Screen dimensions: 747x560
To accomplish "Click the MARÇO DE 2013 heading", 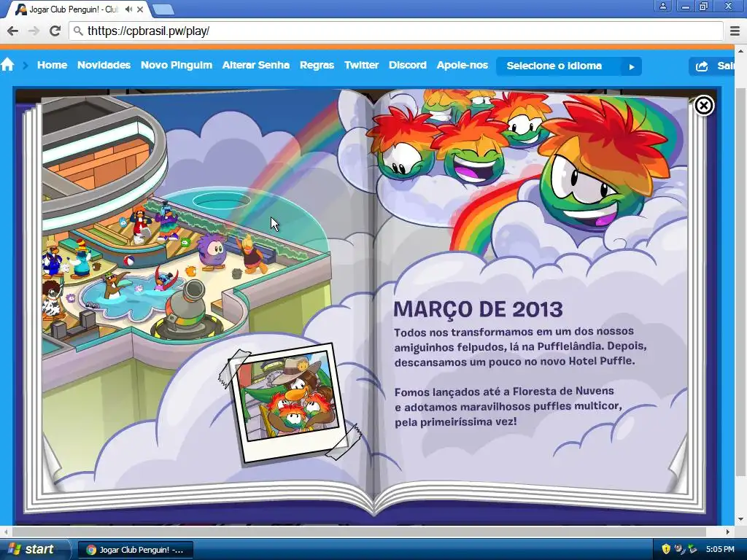I will [478, 309].
